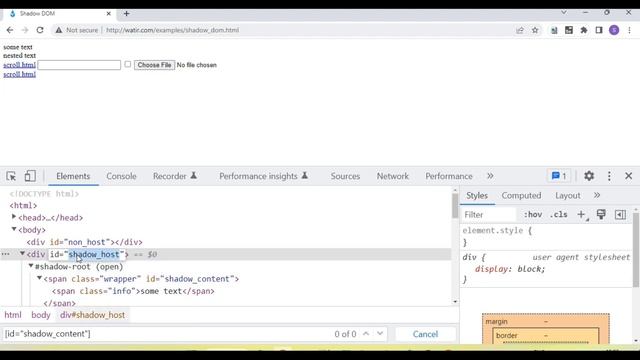
Task: Click the Elements tree scrollbar thumb
Action: tap(455, 205)
